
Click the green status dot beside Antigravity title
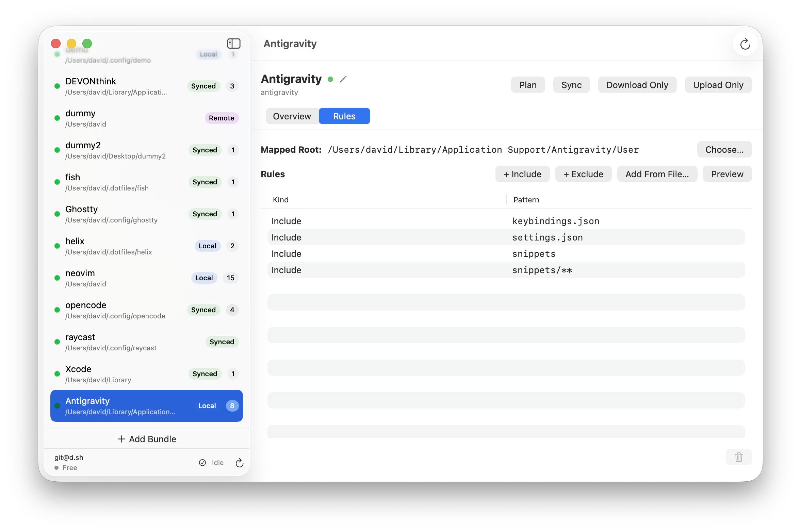tap(330, 79)
